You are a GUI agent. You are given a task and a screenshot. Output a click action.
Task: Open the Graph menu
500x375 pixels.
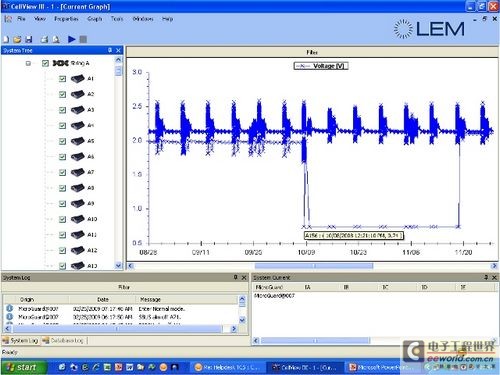pos(95,19)
